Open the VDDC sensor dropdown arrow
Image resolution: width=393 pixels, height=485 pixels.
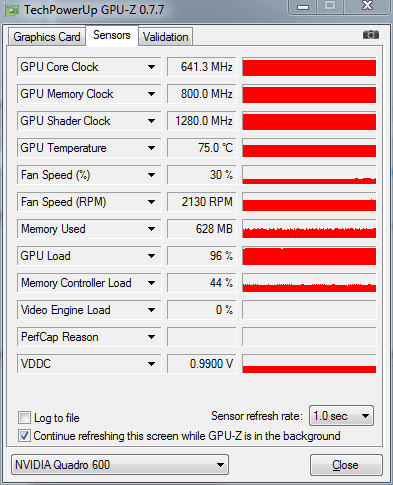tap(151, 364)
